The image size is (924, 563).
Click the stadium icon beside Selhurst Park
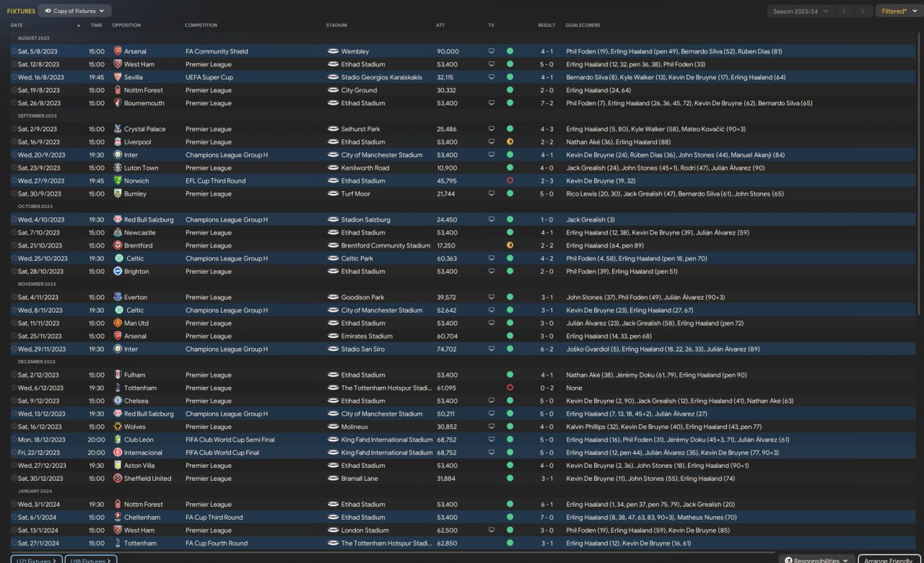pyautogui.click(x=333, y=129)
